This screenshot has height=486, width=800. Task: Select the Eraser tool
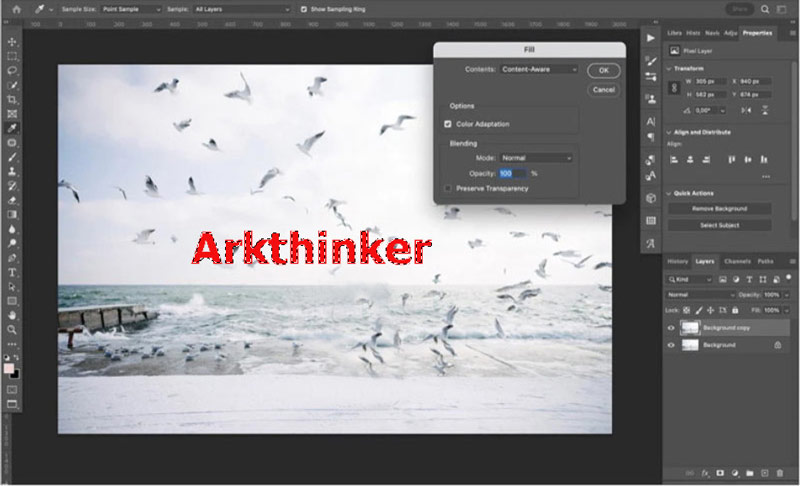12,200
